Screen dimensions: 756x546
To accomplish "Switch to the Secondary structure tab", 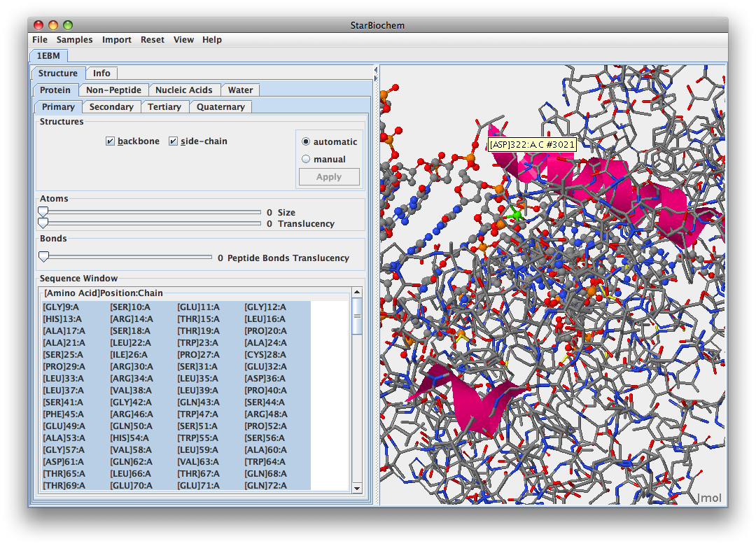I will (111, 107).
